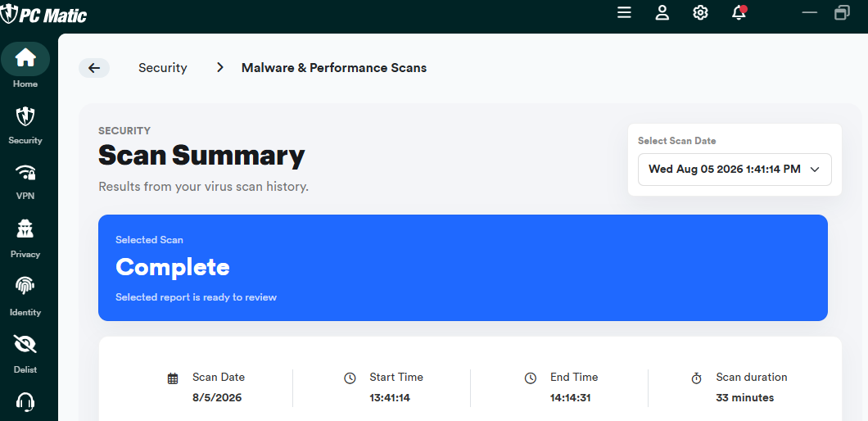Open the hamburger menu in header
The height and width of the screenshot is (421, 868).
click(x=625, y=13)
